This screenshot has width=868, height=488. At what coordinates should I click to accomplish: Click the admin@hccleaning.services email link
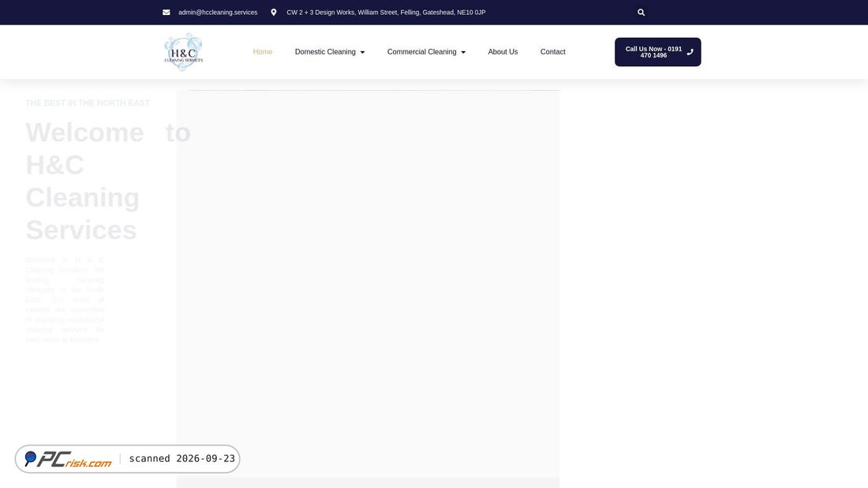(x=218, y=12)
